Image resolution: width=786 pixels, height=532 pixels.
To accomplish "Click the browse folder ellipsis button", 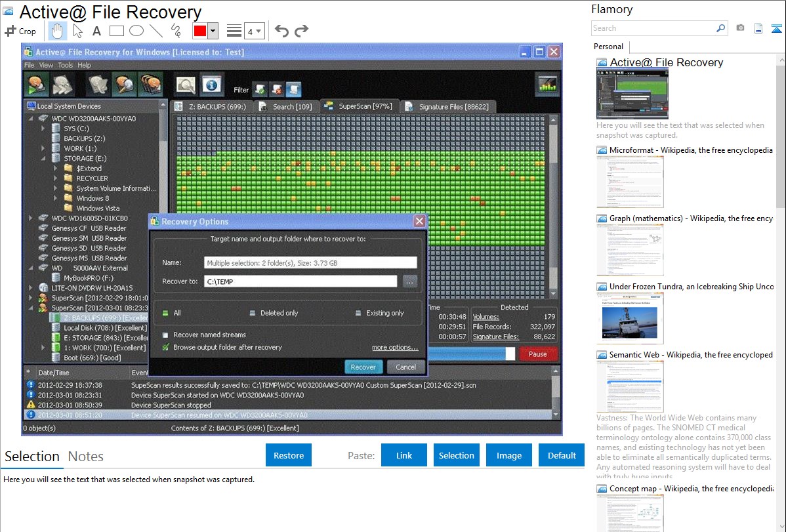I will click(409, 282).
